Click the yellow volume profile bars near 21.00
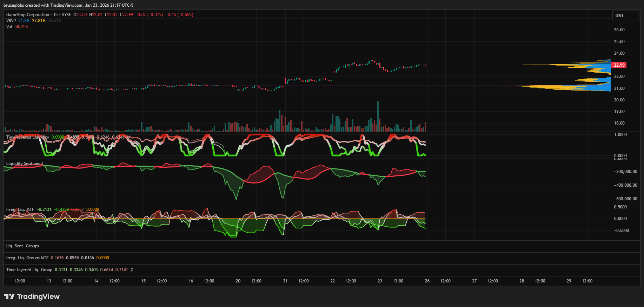The height and width of the screenshot is (307, 644). pyautogui.click(x=562, y=87)
